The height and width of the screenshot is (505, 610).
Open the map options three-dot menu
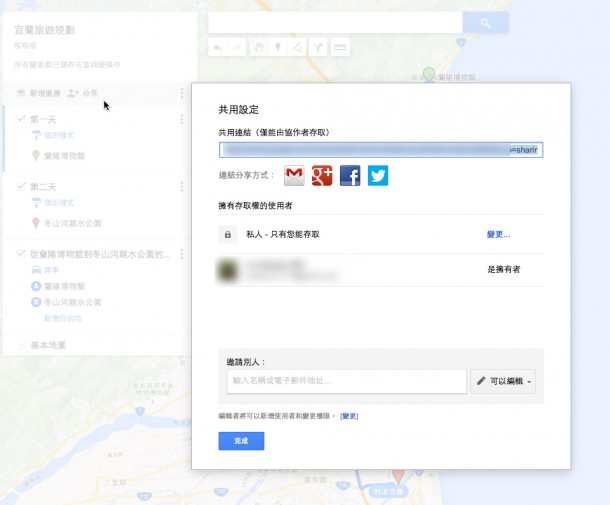tap(182, 93)
